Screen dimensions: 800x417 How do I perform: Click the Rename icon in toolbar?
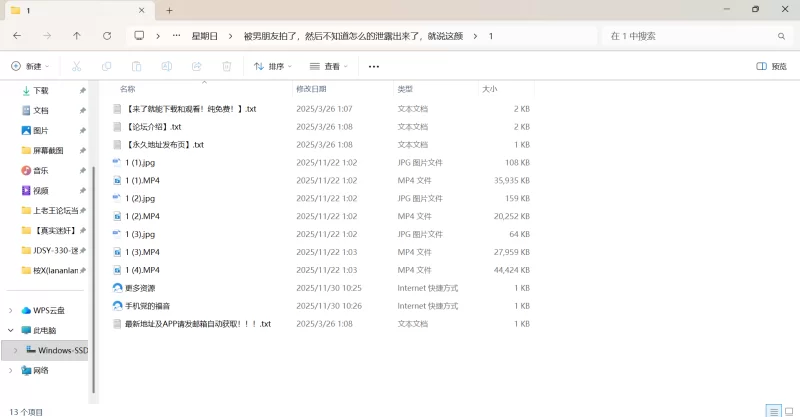coord(166,66)
